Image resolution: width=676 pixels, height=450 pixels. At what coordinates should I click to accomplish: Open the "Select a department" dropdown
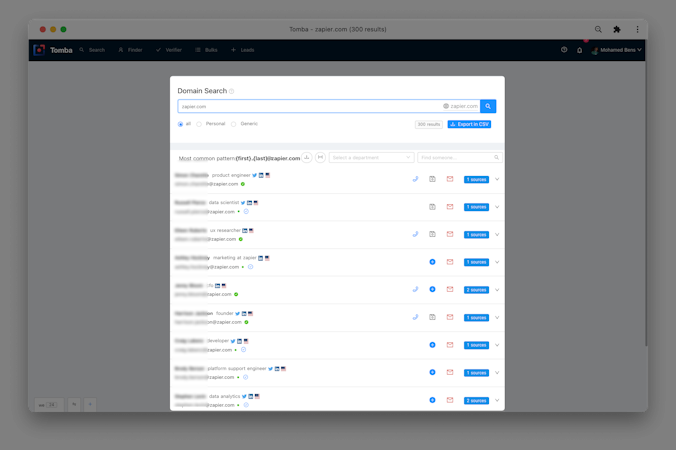(371, 158)
